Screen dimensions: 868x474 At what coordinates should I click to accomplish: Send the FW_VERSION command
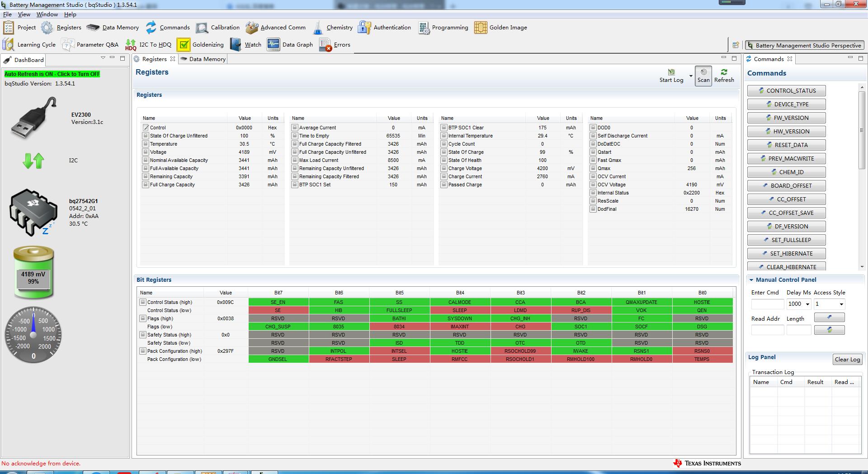point(787,118)
